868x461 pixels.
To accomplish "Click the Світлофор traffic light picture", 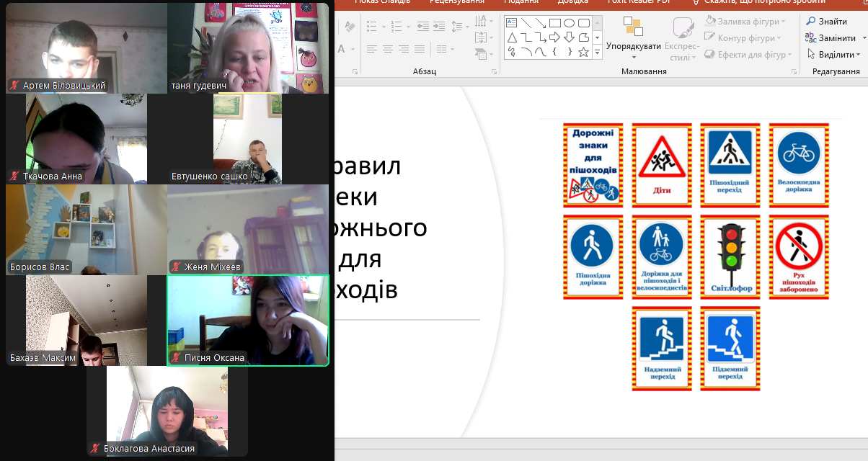I will (730, 256).
